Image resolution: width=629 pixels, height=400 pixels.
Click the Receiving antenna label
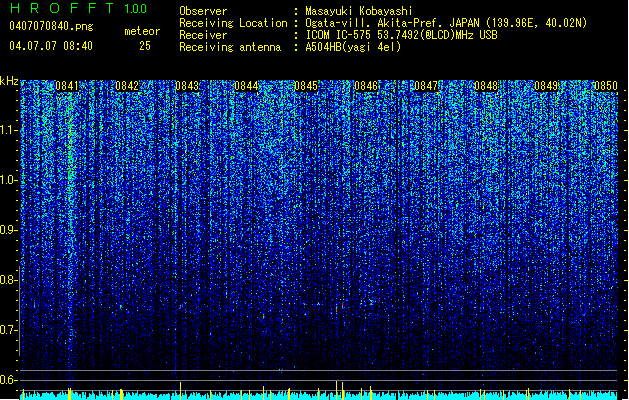230,47
